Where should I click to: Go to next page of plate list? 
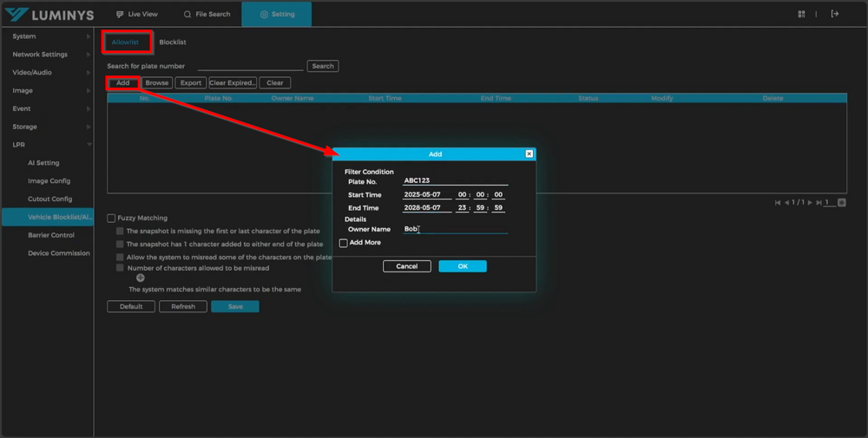[811, 202]
